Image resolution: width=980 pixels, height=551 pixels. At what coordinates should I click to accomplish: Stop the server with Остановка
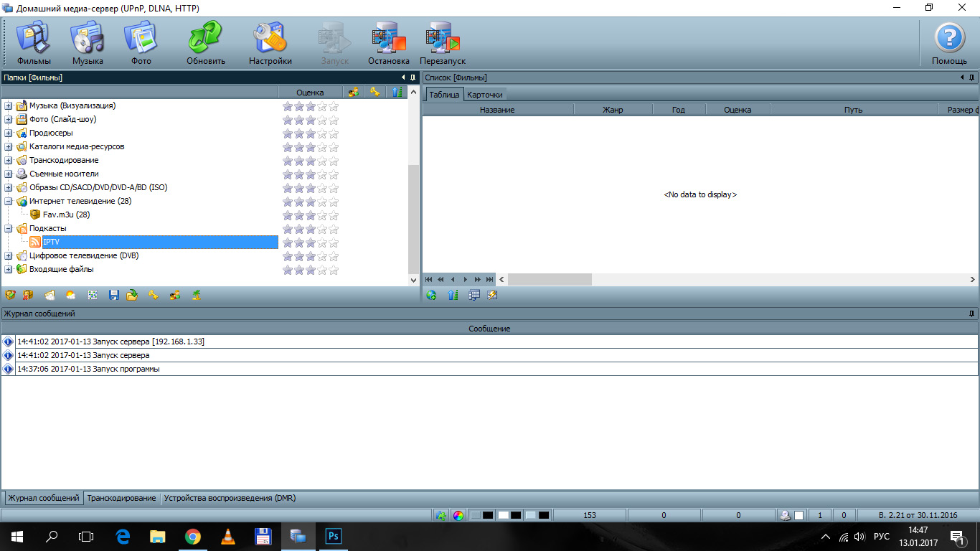389,43
